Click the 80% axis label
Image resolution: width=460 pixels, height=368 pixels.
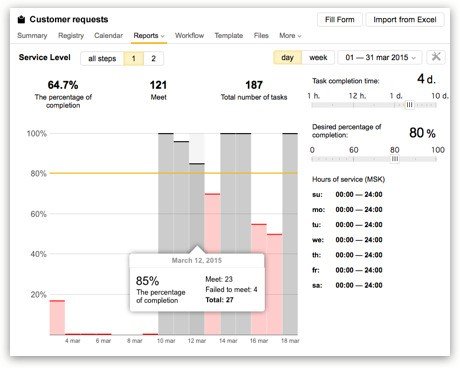38,173
